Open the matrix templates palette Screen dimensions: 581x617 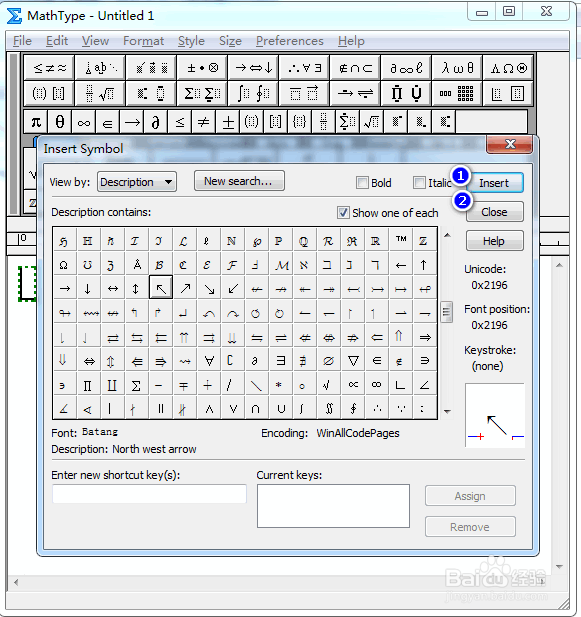point(457,94)
